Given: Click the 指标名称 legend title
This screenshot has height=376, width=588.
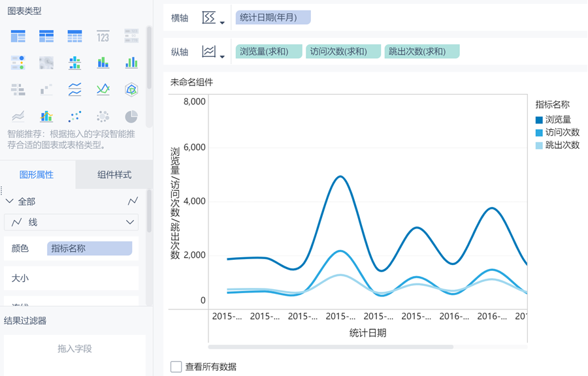Looking at the screenshot, I should click(552, 104).
